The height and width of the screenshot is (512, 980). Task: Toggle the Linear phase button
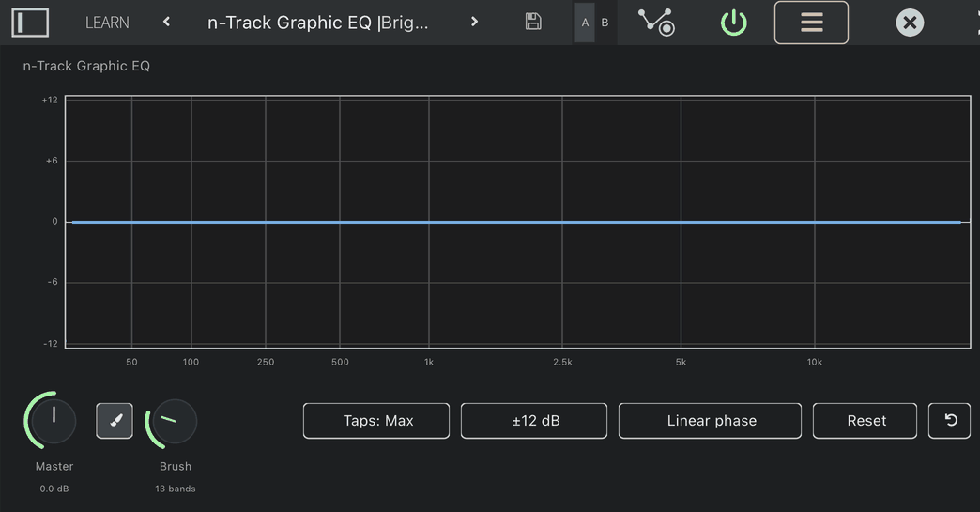click(x=710, y=421)
